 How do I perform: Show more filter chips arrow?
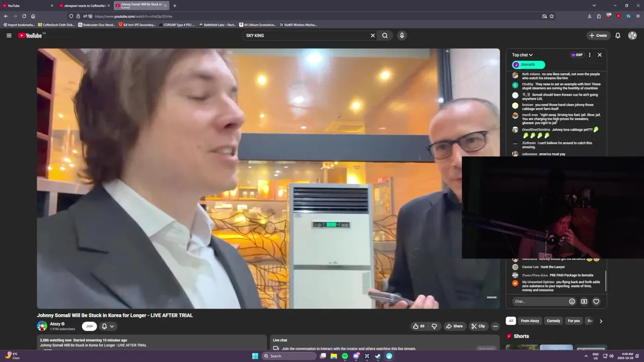coord(601,321)
